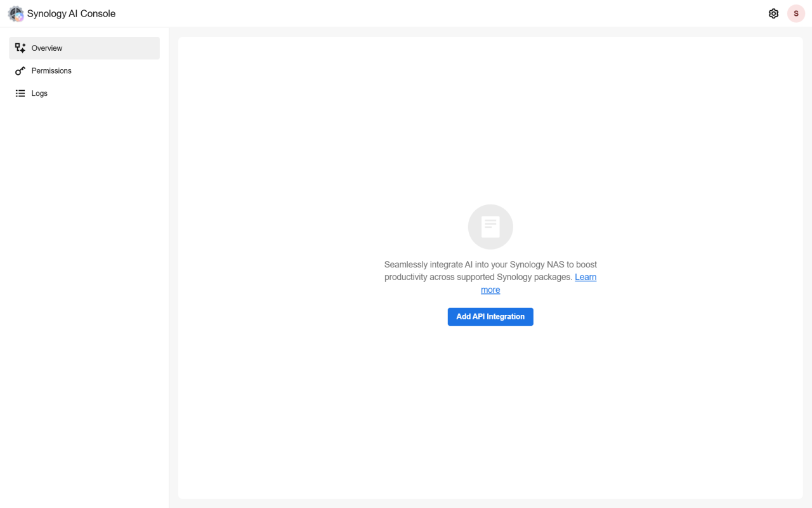
Task: Click blank sidebar area below Logs
Action: point(84,286)
